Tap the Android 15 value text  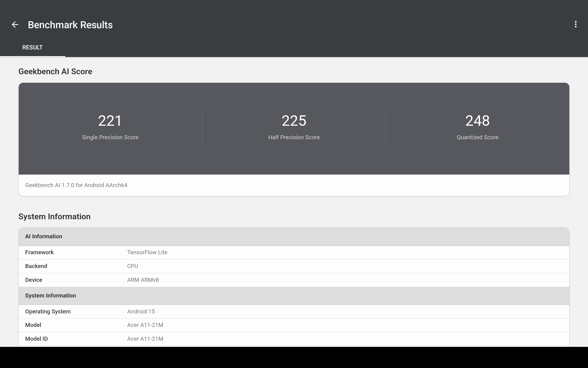click(141, 312)
